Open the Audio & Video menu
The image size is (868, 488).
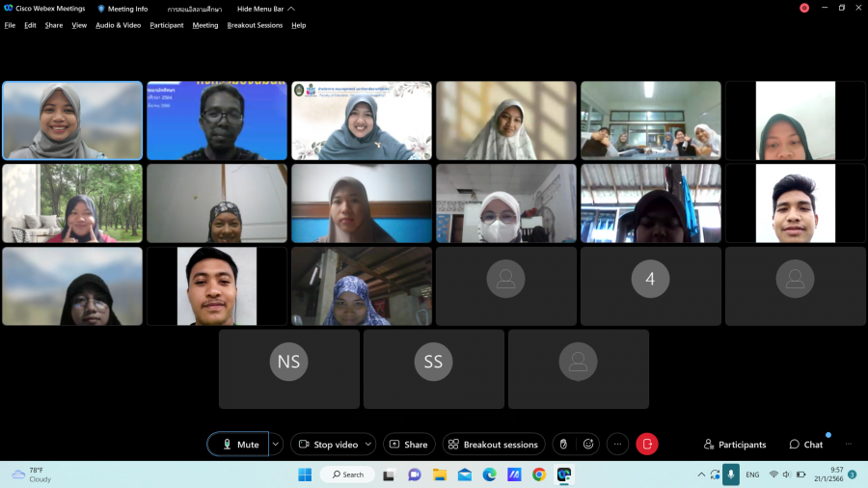118,25
